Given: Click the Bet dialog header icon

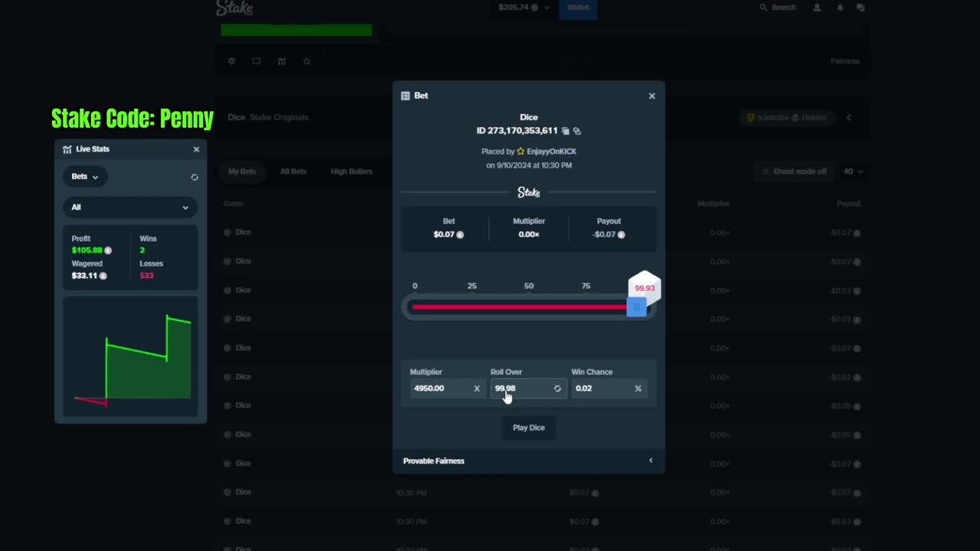Looking at the screenshot, I should click(x=405, y=96).
